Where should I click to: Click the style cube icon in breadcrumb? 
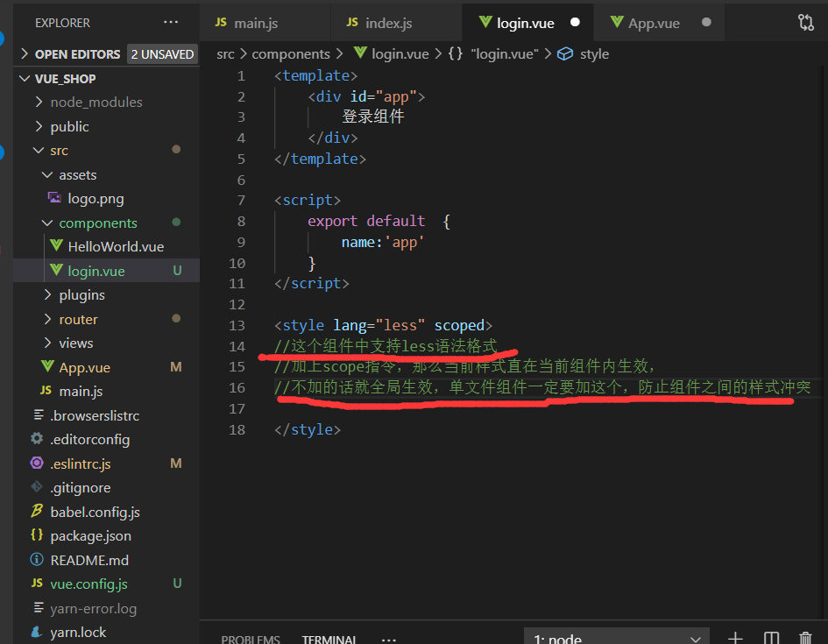565,53
